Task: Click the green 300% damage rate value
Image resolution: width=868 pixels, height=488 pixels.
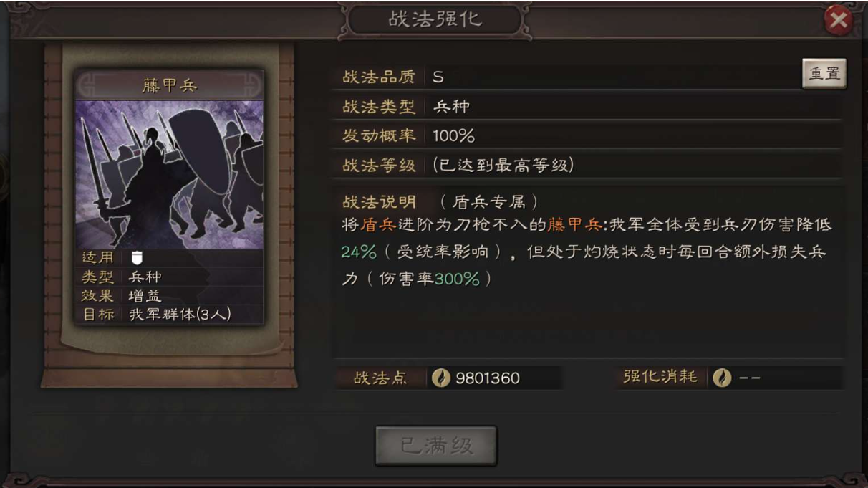Action: [456, 279]
